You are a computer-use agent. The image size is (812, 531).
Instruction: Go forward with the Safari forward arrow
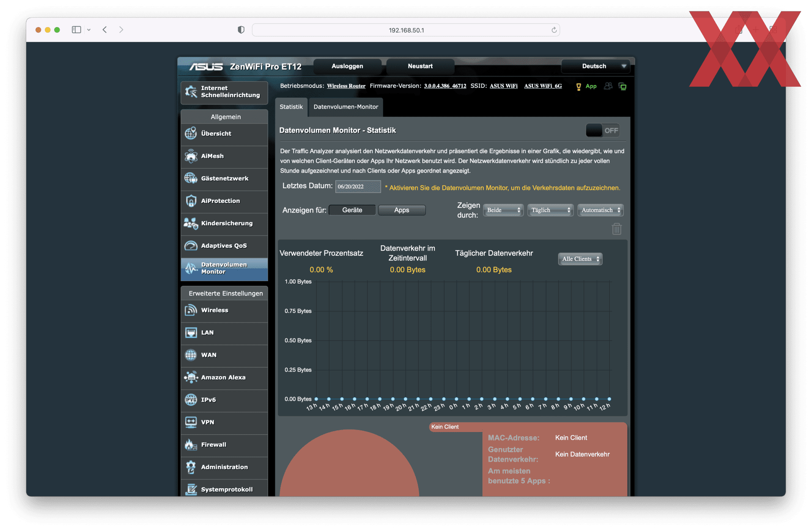[121, 30]
